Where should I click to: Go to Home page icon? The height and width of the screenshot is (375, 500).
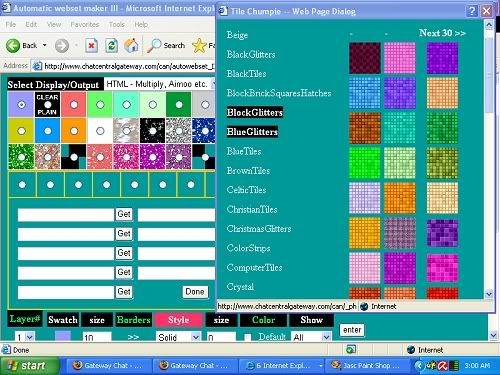pos(131,45)
